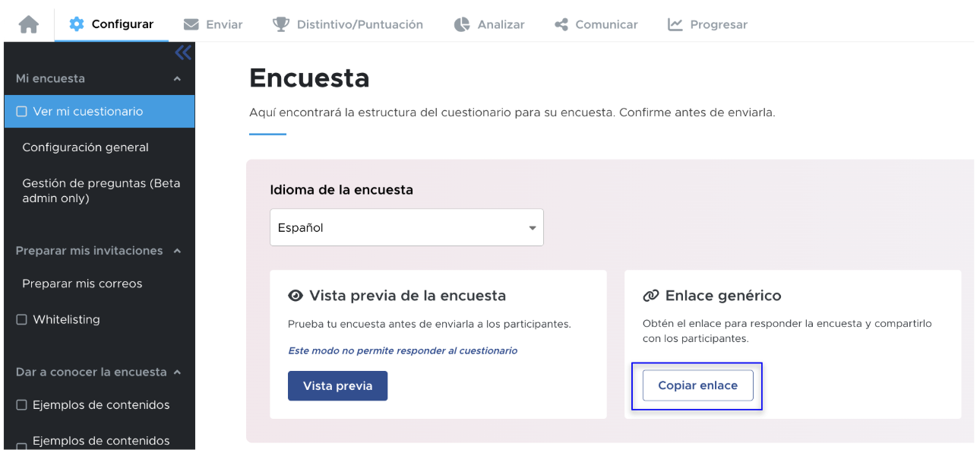Click the trophy icon for Distintivo/Puntuación

[281, 24]
